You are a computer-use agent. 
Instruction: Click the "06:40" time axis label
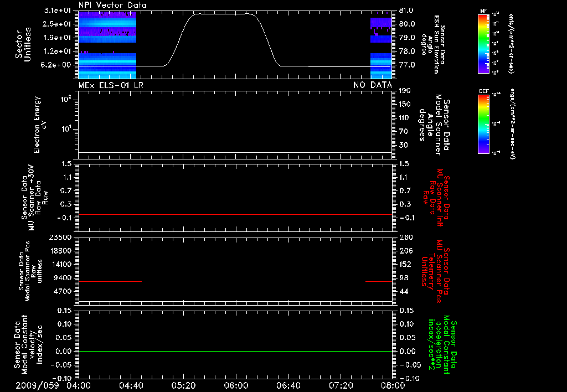pos(288,385)
